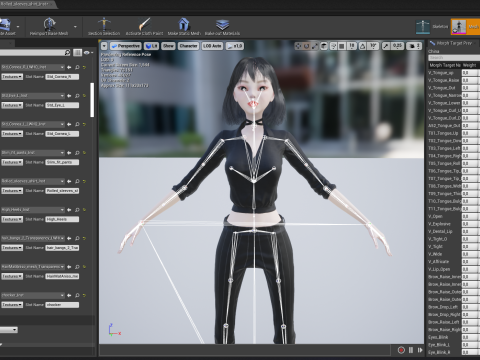Viewport: 480px width, 360px height.
Task: Click the Bake out Materials icon
Action: [222, 24]
